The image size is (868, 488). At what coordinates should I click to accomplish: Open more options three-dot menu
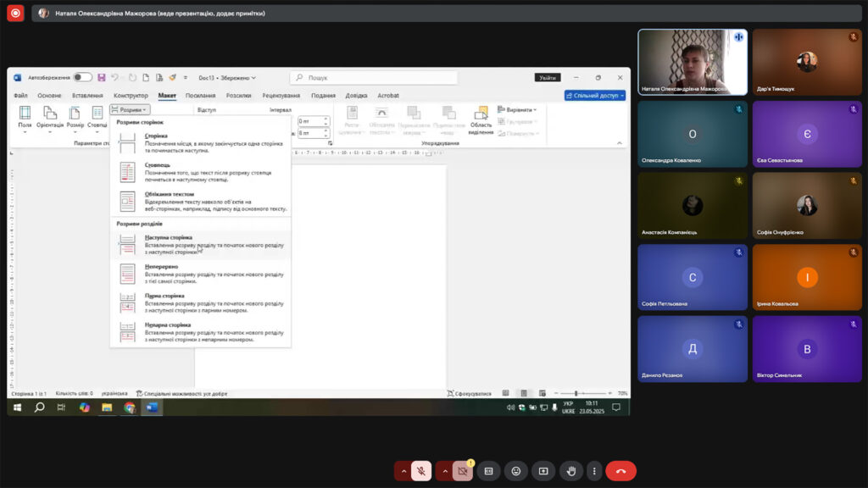click(x=594, y=471)
